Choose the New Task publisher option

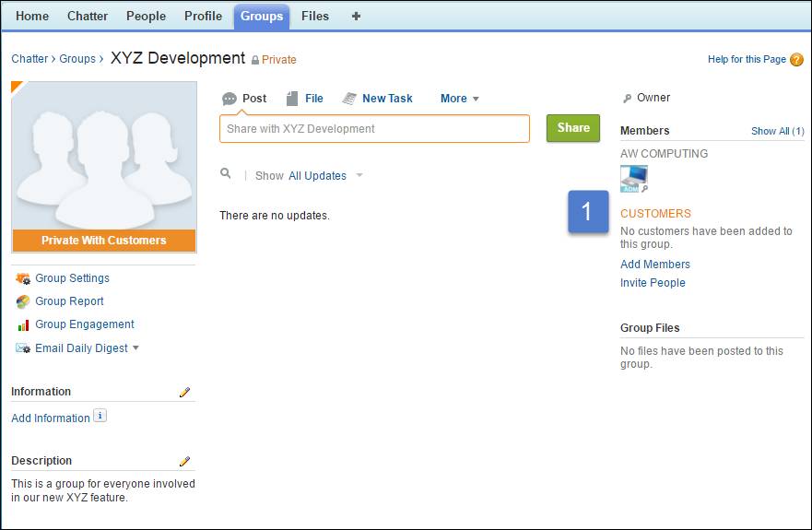[x=387, y=99]
